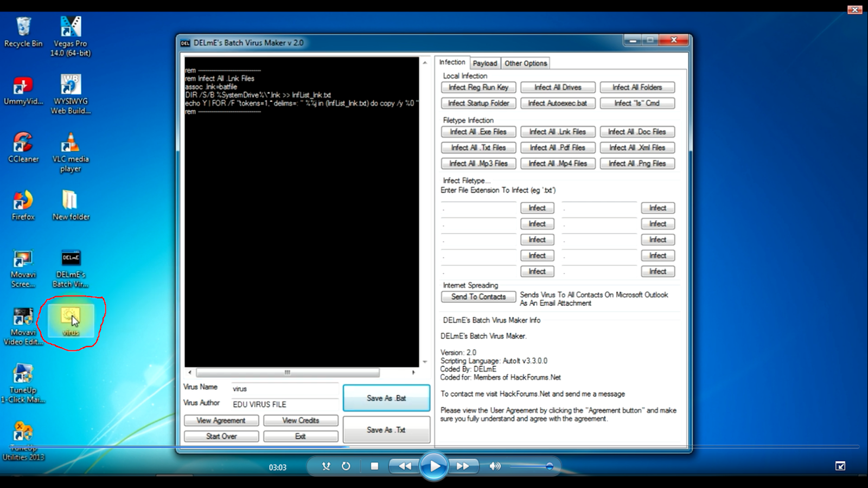Stop the video playback
This screenshot has height=488, width=868.
tap(374, 466)
